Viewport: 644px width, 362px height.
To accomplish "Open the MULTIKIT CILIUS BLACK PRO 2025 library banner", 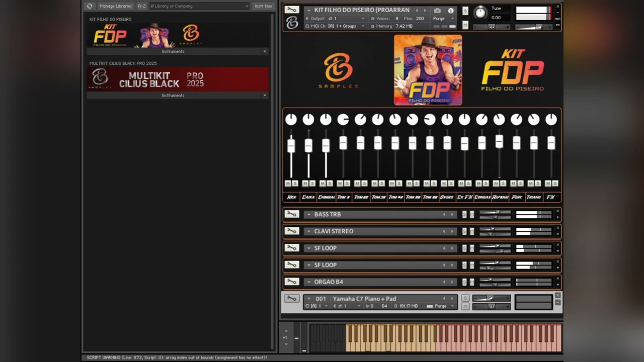I will click(178, 79).
